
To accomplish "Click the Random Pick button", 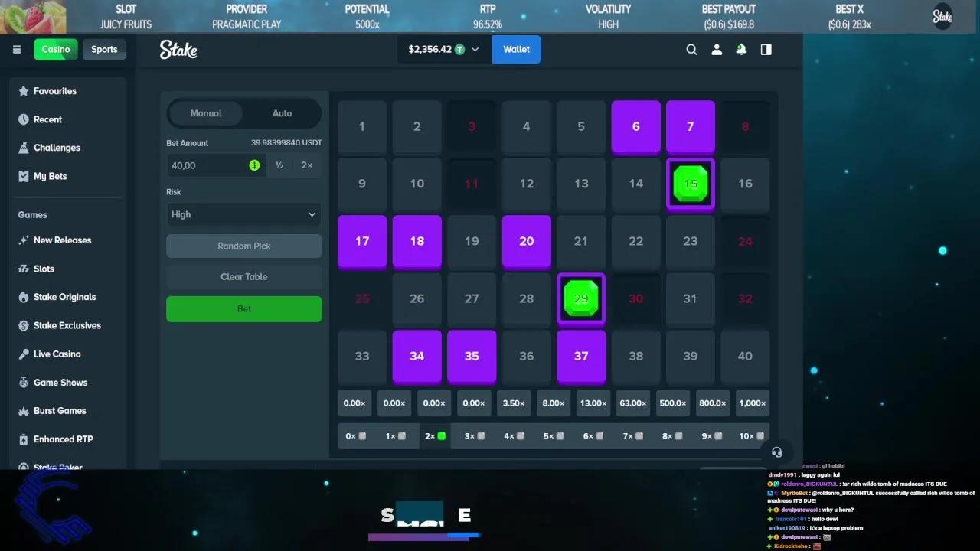I will coord(244,246).
